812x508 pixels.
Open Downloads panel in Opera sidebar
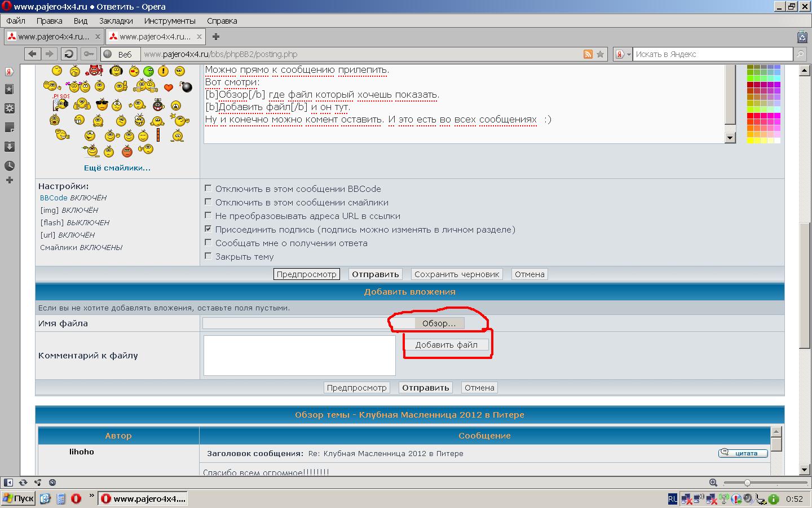click(10, 147)
